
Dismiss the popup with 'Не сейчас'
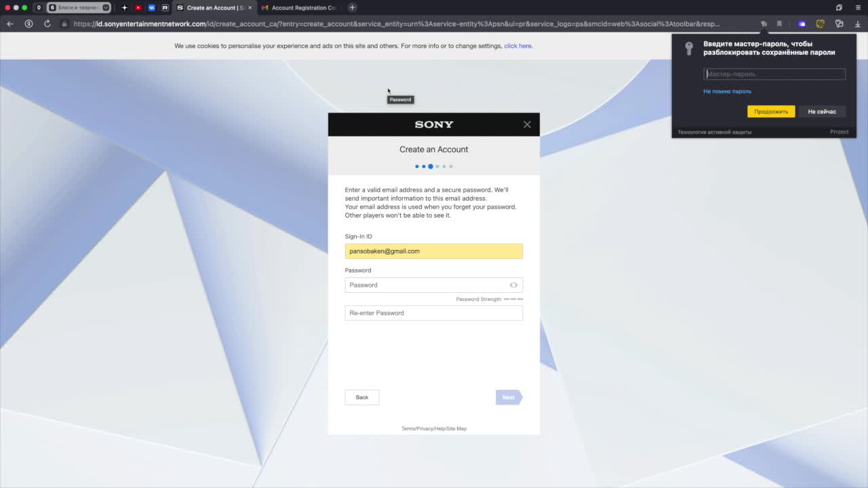[822, 111]
